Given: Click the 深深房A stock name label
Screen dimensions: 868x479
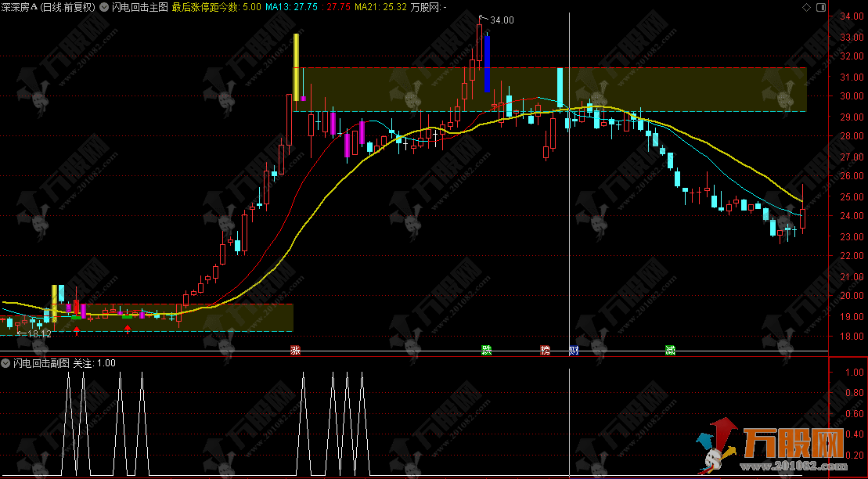Looking at the screenshot, I should pyautogui.click(x=20, y=7).
